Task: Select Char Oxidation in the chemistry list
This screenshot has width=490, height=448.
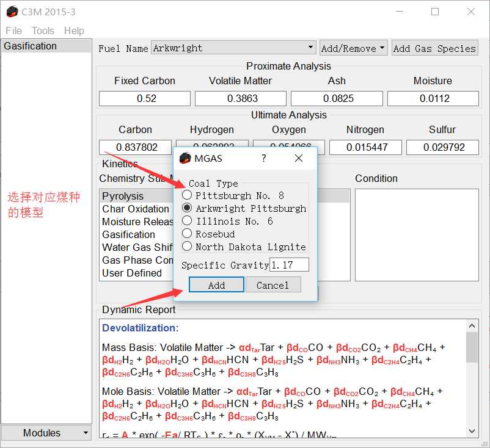Action: pyautogui.click(x=137, y=209)
